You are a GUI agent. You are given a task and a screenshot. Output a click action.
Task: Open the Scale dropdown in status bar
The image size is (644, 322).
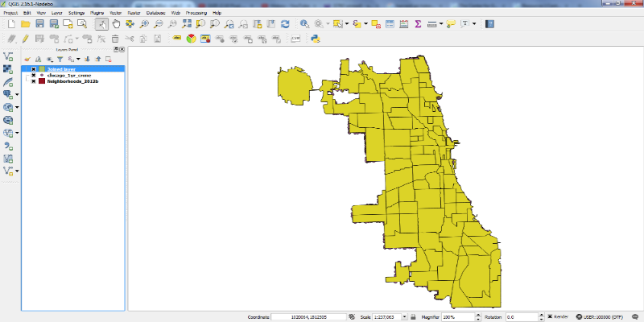(x=402, y=317)
